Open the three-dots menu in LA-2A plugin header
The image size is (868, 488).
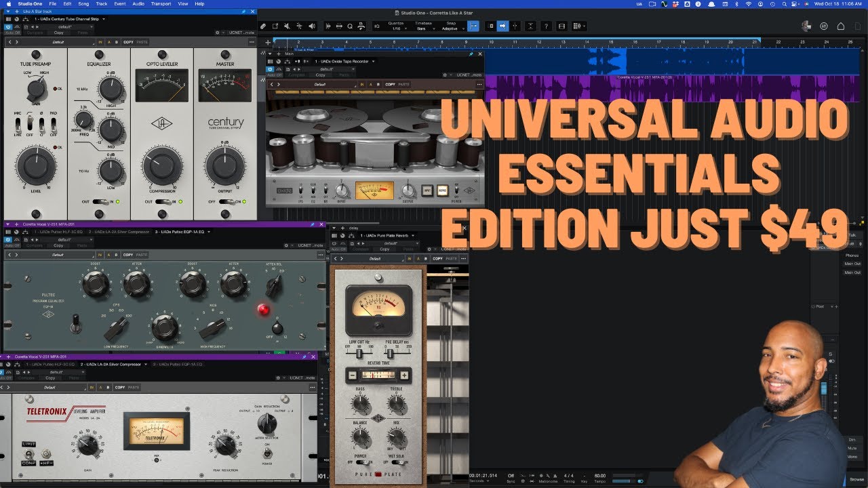313,388
